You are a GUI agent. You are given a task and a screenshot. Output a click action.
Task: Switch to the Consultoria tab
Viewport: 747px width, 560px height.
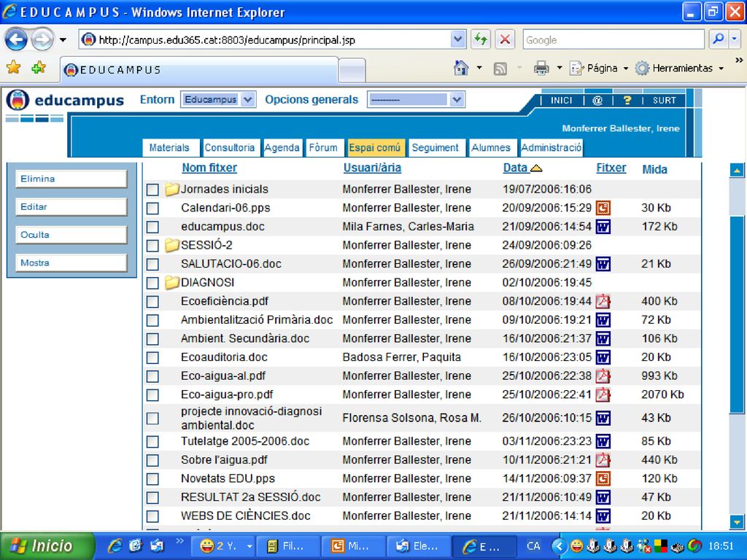pos(230,147)
